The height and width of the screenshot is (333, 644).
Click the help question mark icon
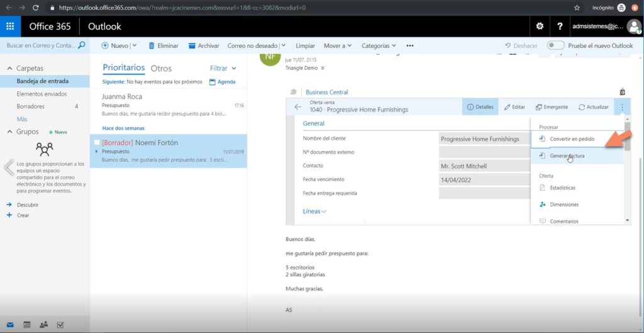(x=560, y=26)
